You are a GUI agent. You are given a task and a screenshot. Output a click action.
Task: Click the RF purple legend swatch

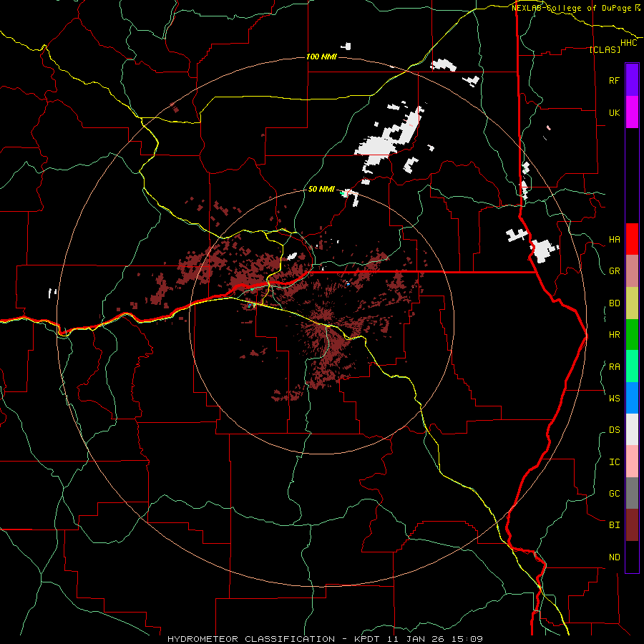632,80
